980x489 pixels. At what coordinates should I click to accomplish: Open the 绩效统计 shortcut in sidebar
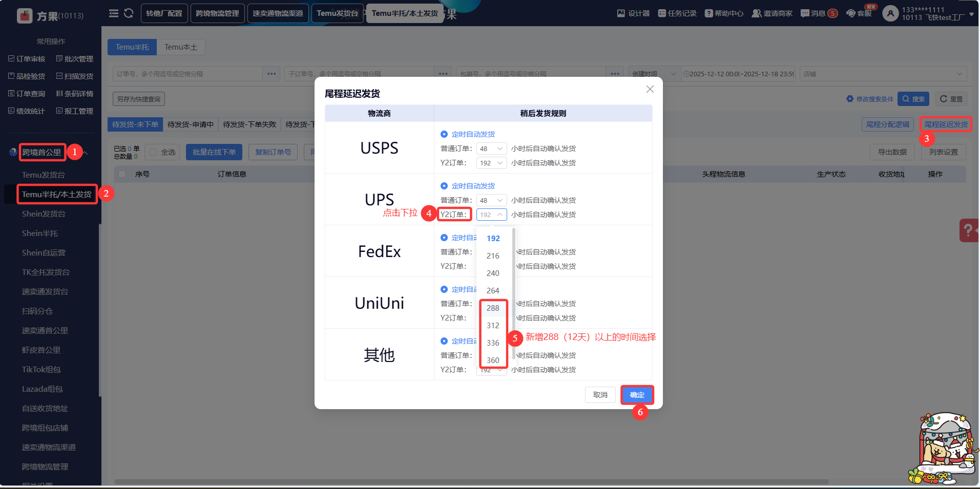tap(27, 111)
